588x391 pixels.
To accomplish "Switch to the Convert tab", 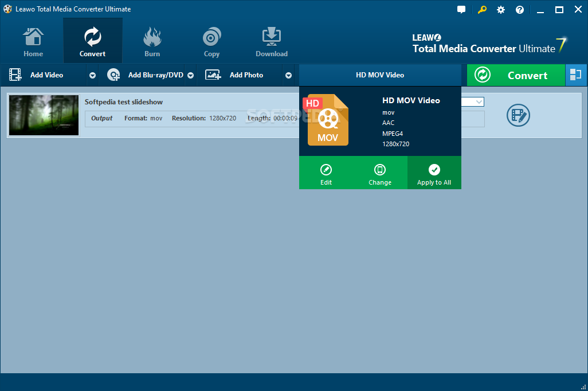I will 92,42.
